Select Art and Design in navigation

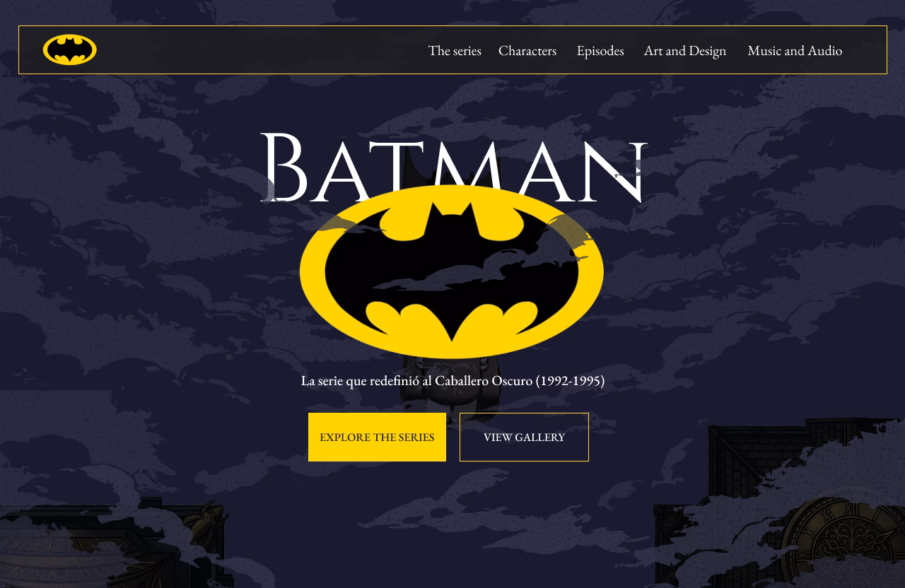685,51
